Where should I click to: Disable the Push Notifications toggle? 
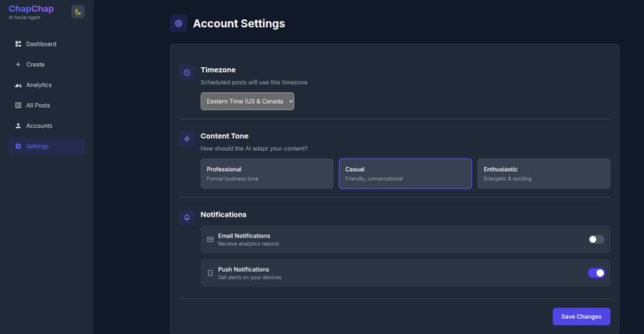(596, 272)
